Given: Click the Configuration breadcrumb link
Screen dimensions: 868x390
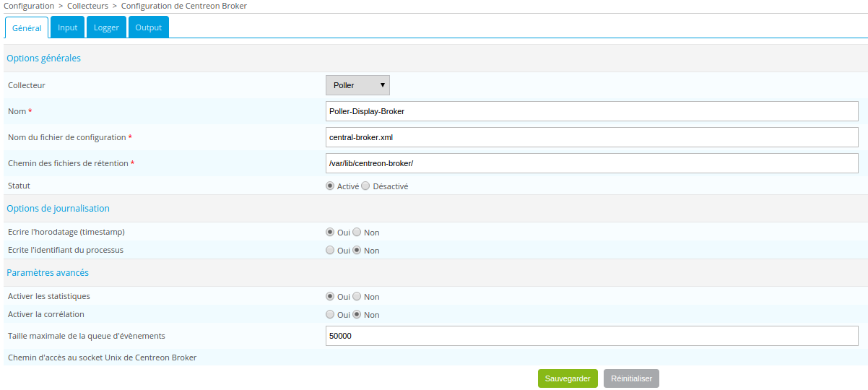Looking at the screenshot, I should (29, 6).
